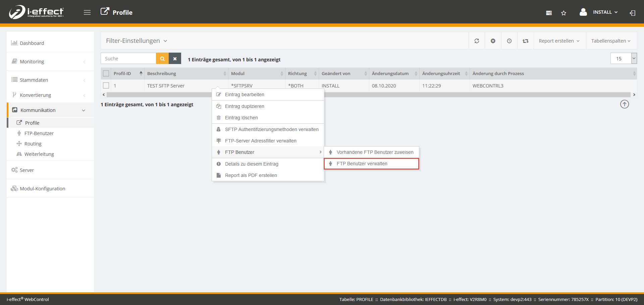Open the Tabellenspalten dropdown
Screen dimensions: 644x305
click(x=610, y=41)
